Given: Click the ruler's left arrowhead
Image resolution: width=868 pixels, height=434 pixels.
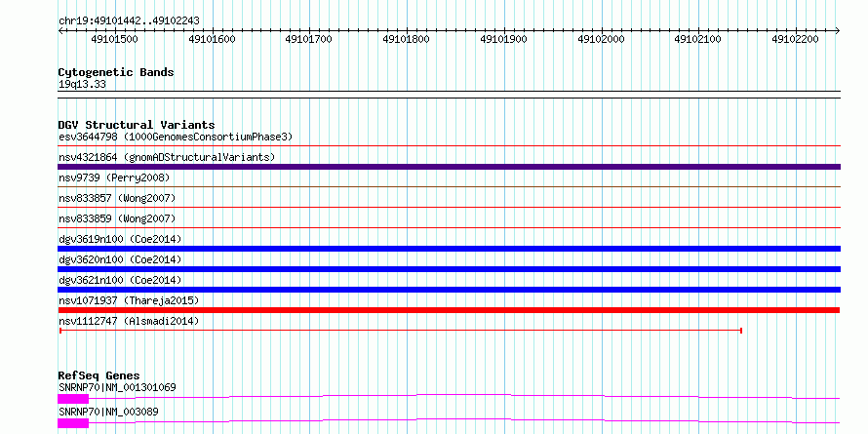Looking at the screenshot, I should point(60,31).
